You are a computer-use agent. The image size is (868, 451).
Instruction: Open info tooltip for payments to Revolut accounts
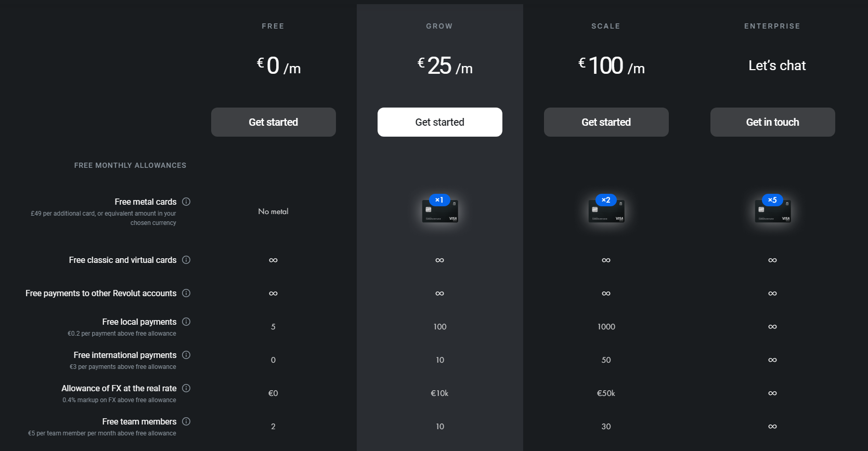coord(186,293)
